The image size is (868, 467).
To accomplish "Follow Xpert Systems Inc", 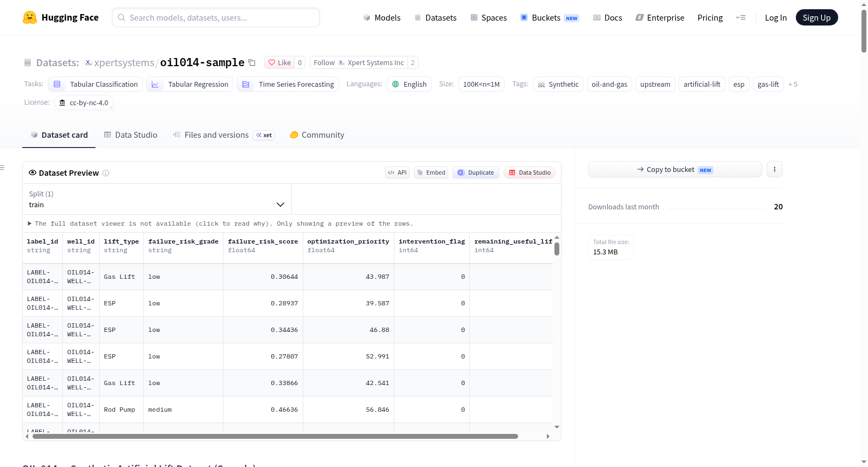I will point(359,62).
